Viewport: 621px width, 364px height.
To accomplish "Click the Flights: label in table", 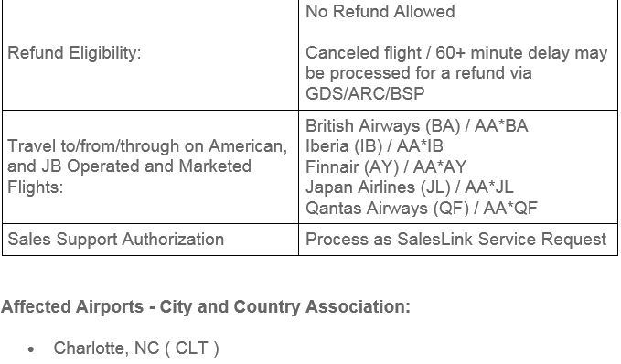I will coord(36,187).
